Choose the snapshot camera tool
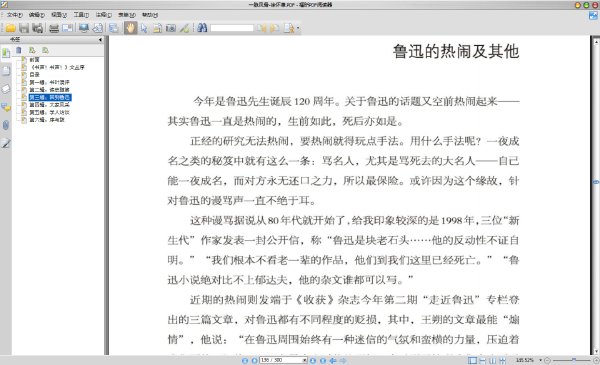The width and height of the screenshot is (600, 365). (x=171, y=28)
